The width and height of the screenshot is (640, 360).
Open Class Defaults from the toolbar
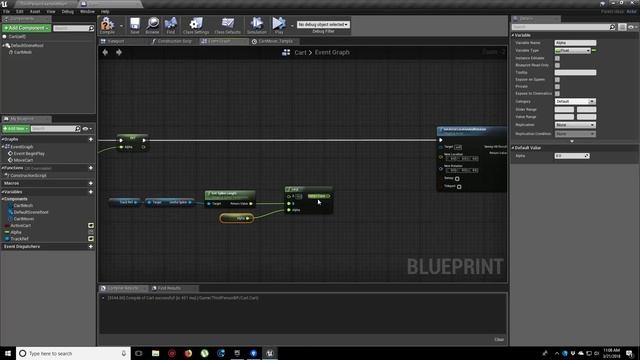point(227,25)
